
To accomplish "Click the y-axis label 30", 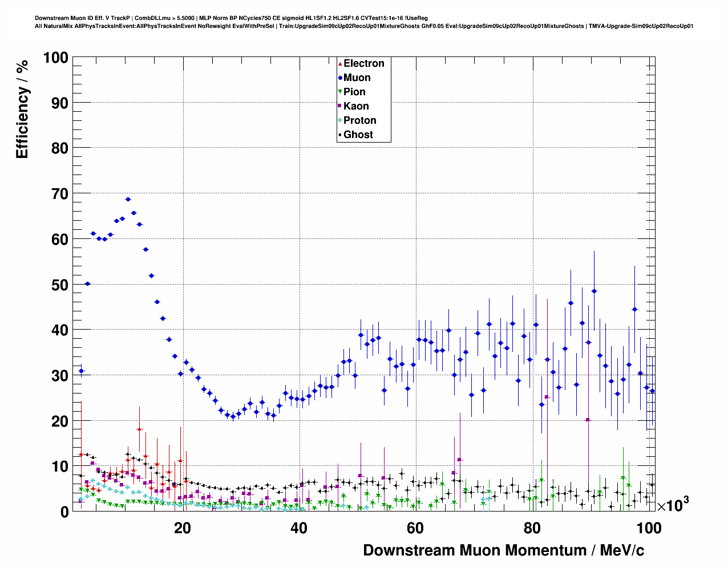I will 60,376.
